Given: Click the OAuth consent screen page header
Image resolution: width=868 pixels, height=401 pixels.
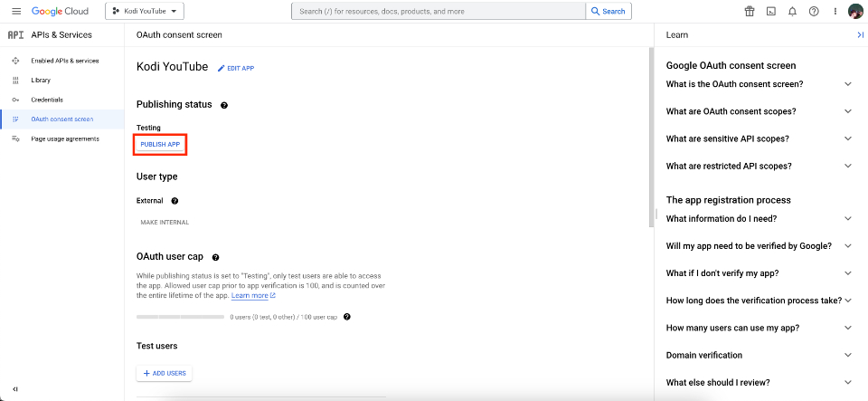Looking at the screenshot, I should pyautogui.click(x=179, y=35).
